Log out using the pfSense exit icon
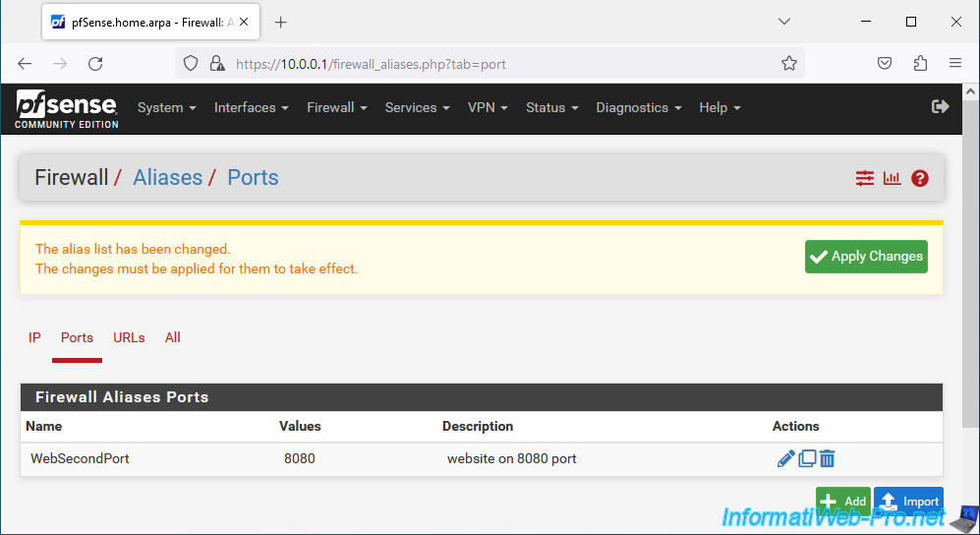Image resolution: width=980 pixels, height=535 pixels. (940, 107)
